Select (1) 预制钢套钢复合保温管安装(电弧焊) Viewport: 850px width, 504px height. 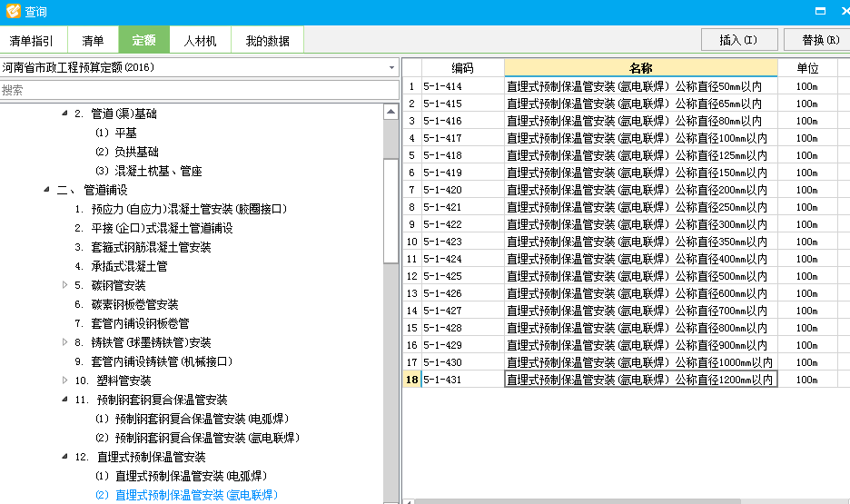tap(192, 419)
